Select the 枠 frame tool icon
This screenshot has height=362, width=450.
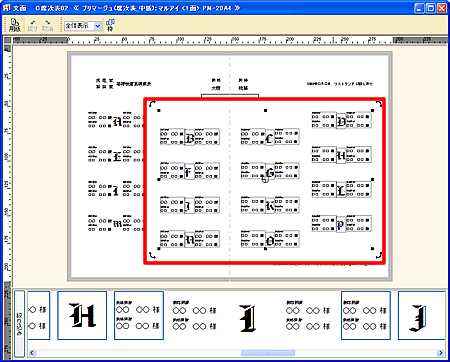coord(110,25)
